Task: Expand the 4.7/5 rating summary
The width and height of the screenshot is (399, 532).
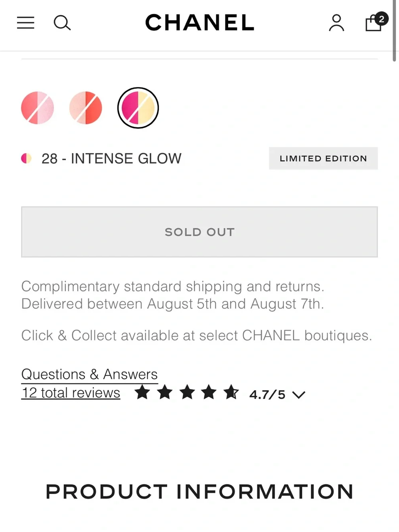Action: [x=267, y=395]
